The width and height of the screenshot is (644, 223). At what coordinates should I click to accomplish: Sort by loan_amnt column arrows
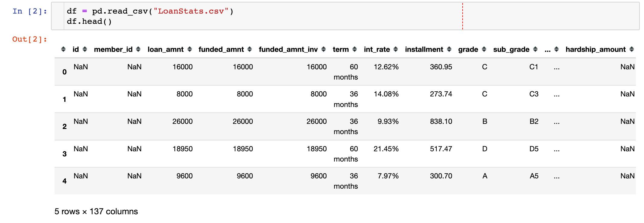pyautogui.click(x=190, y=49)
